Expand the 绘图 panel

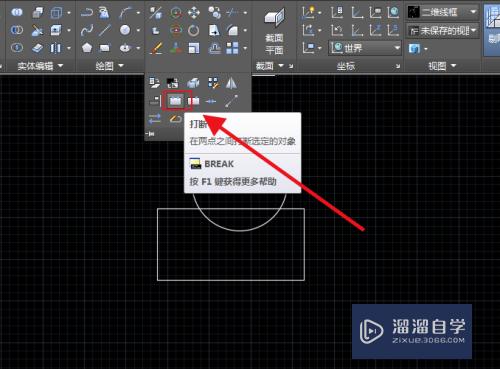pyautogui.click(x=109, y=66)
